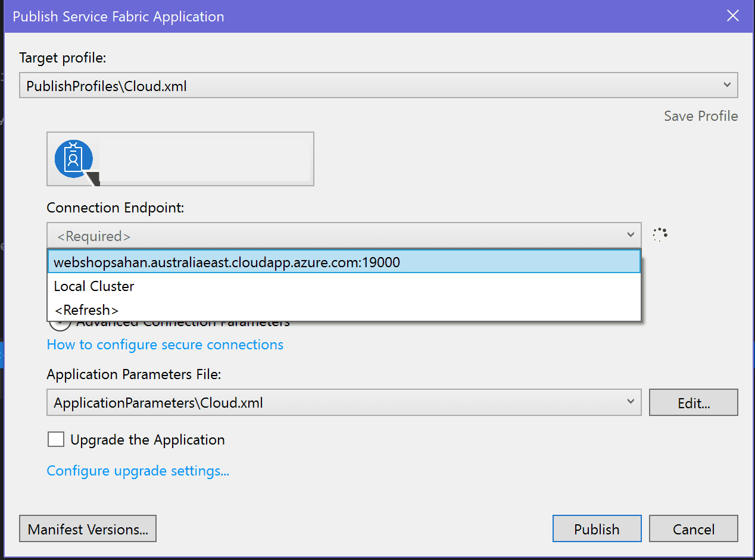
Task: Click the loading spinner beside Connection Endpoint
Action: [x=660, y=234]
